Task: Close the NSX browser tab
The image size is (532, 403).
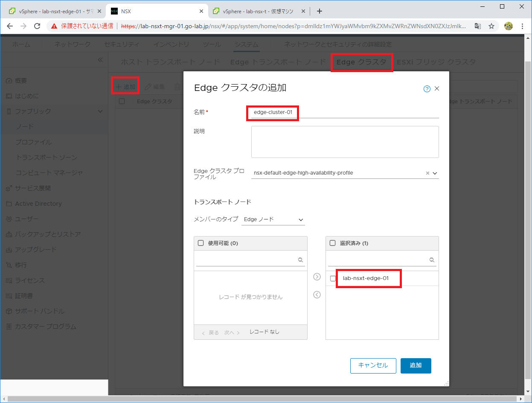Action: coord(201,11)
